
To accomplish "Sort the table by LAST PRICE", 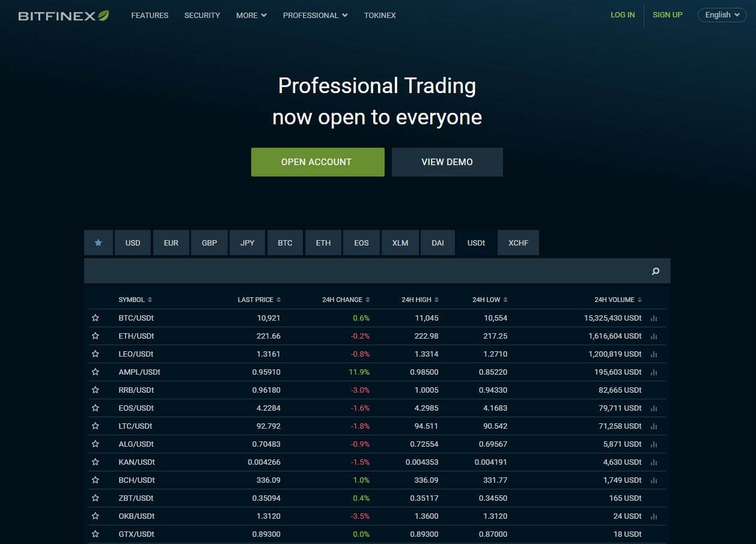I will (x=258, y=299).
